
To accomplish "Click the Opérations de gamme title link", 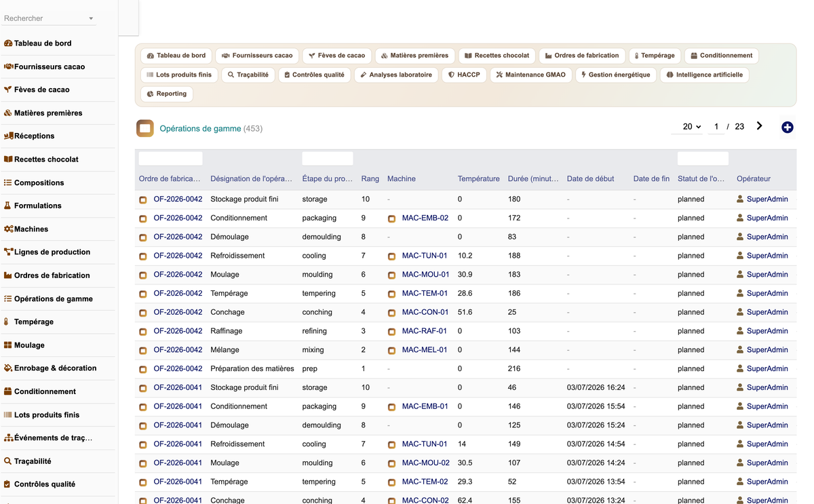I will [200, 128].
